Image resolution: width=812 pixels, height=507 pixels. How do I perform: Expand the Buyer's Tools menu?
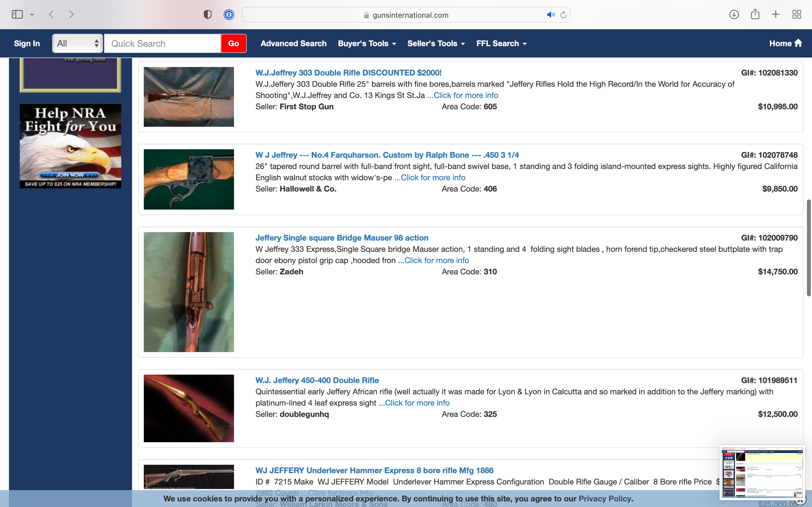tap(367, 43)
